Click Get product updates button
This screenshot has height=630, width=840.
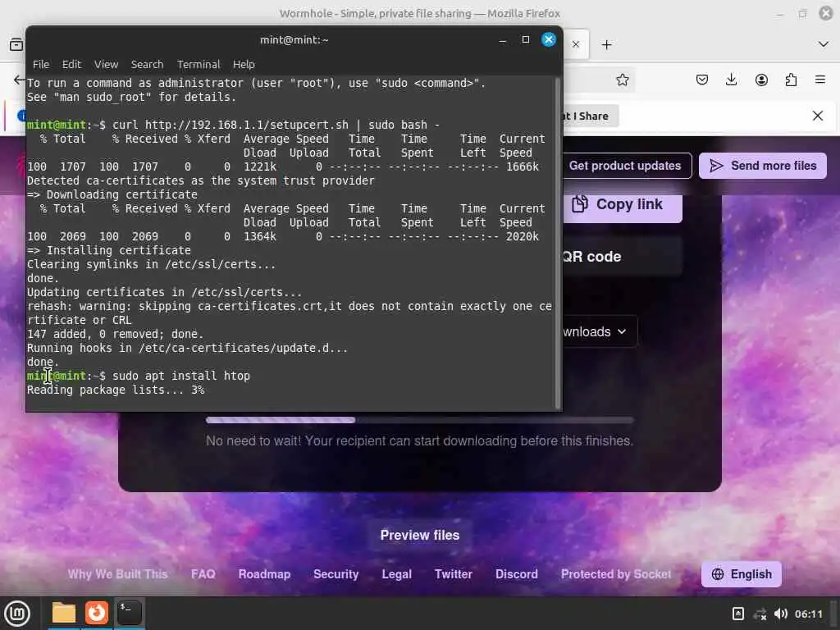625,166
